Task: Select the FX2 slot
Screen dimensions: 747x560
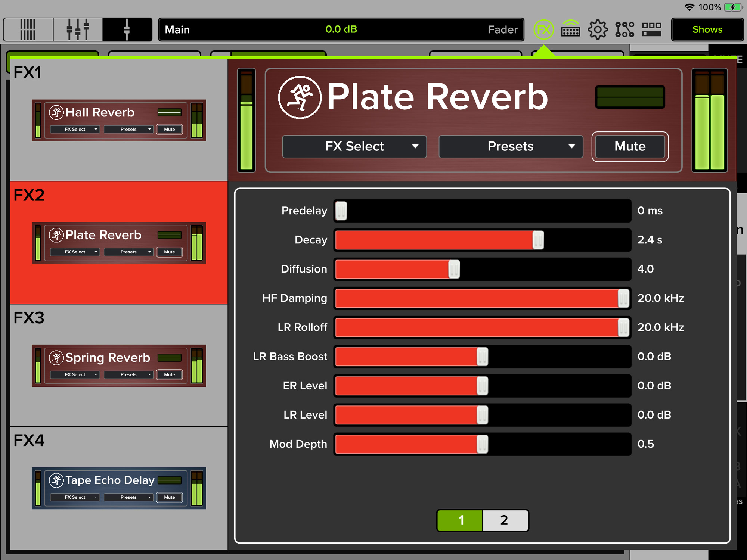Action: point(119,243)
